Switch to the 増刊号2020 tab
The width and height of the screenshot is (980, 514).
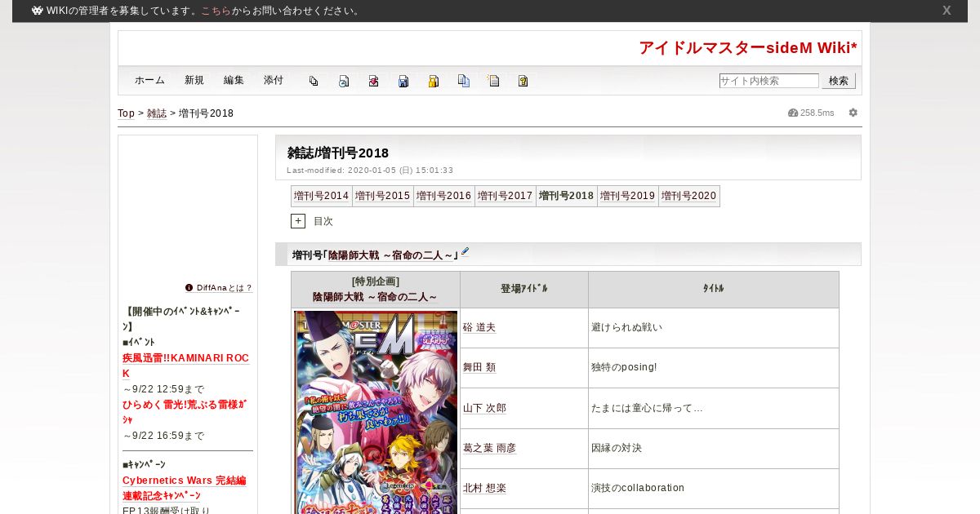[x=689, y=196]
